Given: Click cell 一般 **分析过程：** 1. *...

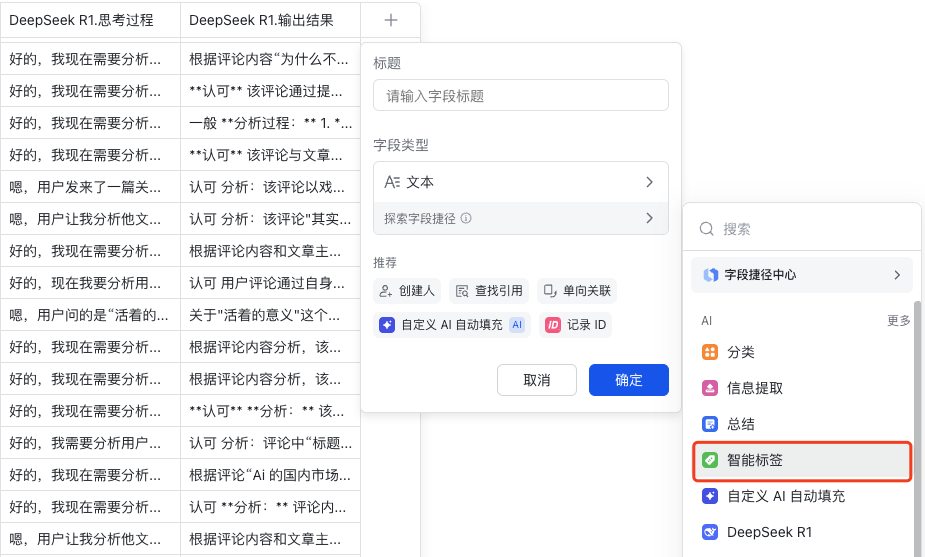Looking at the screenshot, I should (270, 123).
